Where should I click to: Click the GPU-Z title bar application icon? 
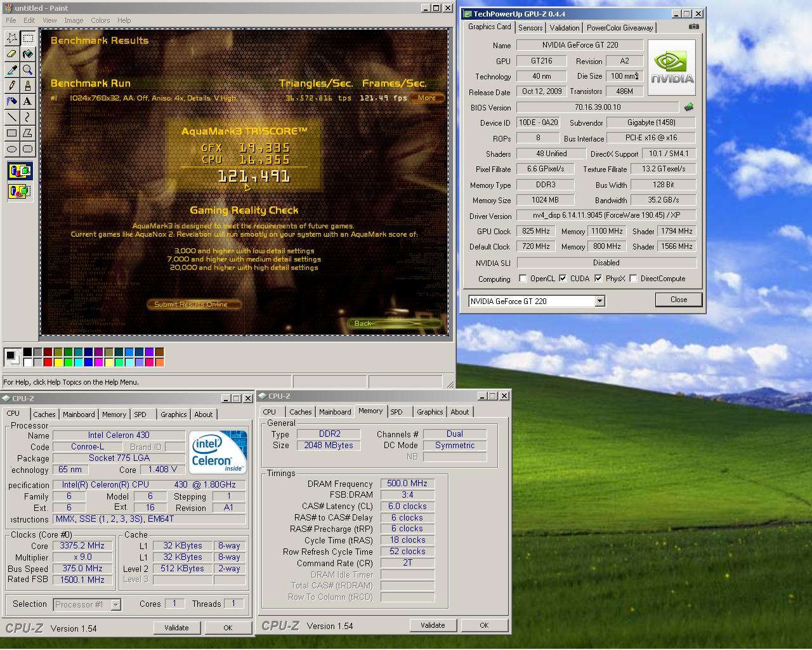tap(468, 13)
